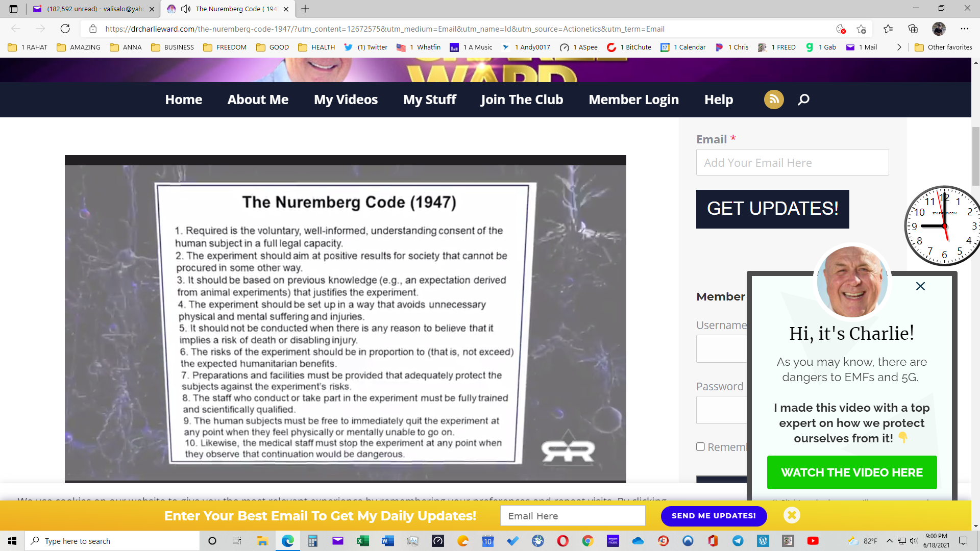980x551 pixels.
Task: Add page to favorites star icon
Action: coord(862,29)
